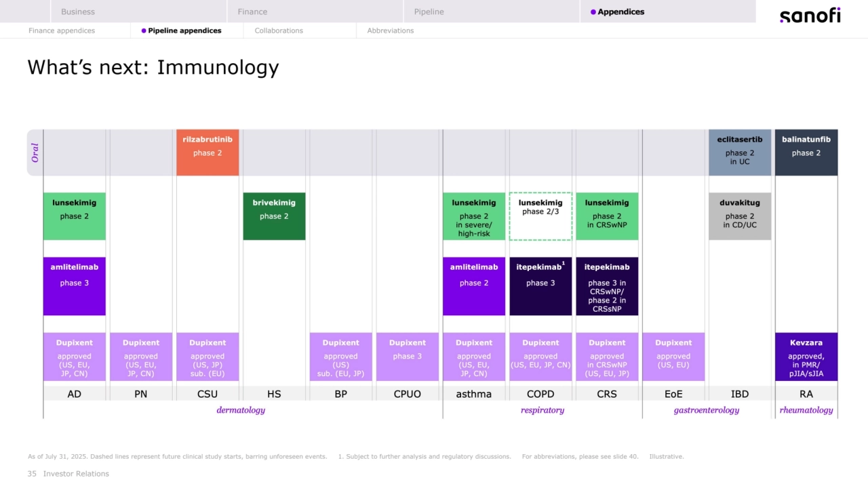Open the Finance section tab
Image resolution: width=868 pixels, height=488 pixels.
coord(315,12)
